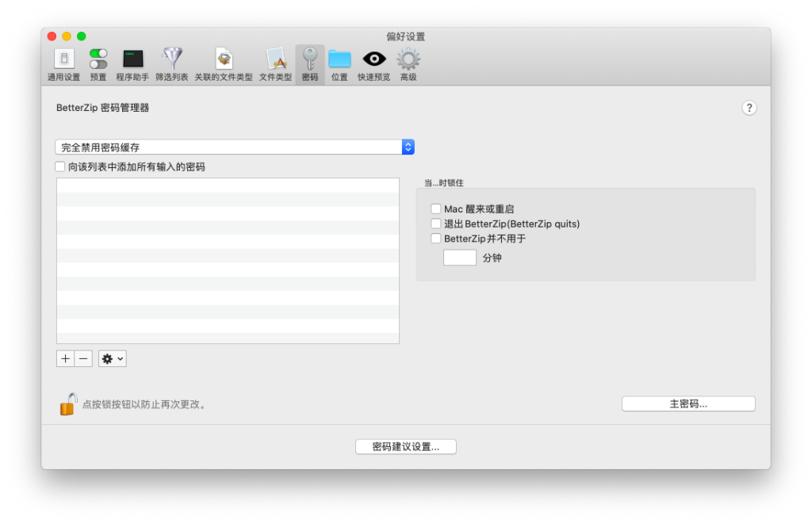
Task: Open the 关联的文件类型 pane
Action: pos(223,60)
